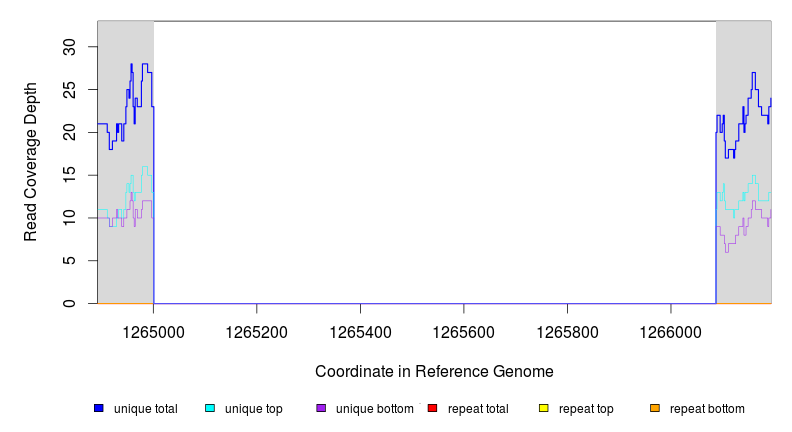The image size is (792, 432).
Task: Click the 1265000 x-axis tick label
Action: point(154,331)
